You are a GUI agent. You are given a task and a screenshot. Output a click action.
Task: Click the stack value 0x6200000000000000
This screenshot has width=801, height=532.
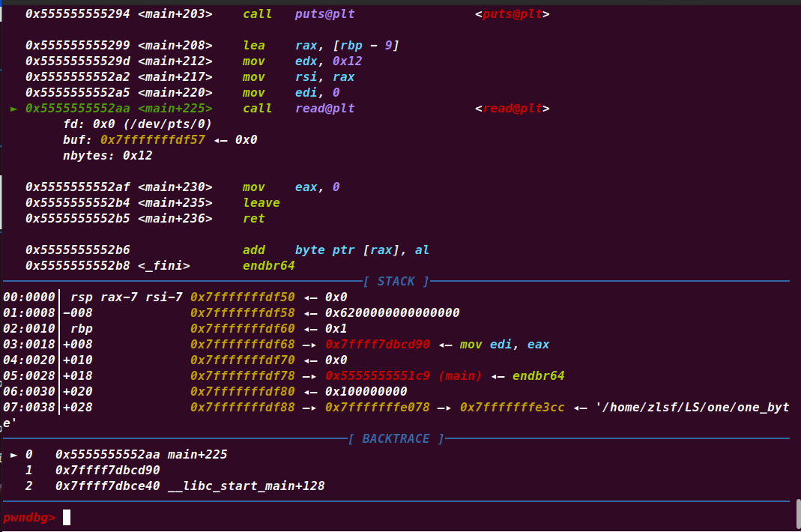click(x=392, y=313)
